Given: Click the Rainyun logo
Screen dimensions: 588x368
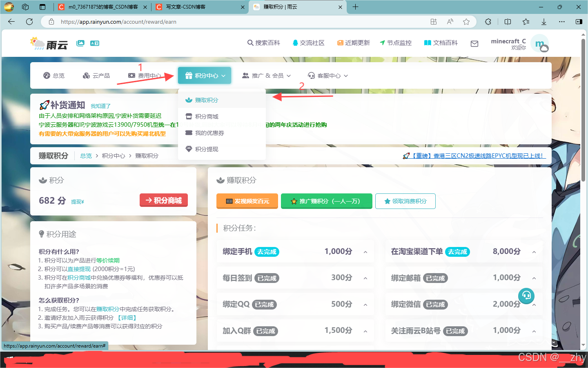Looking at the screenshot, I should (49, 43).
